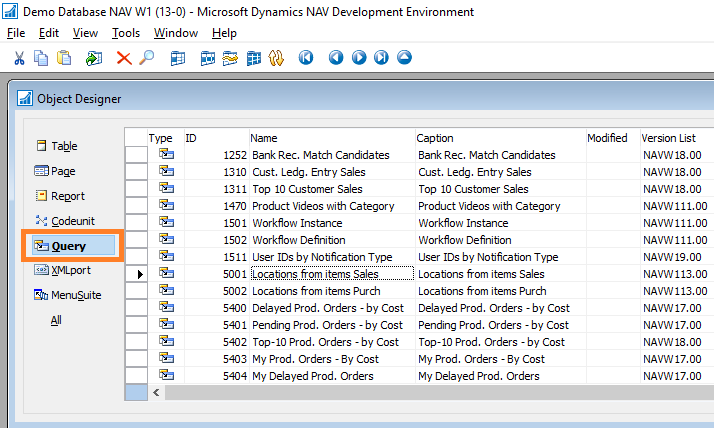
Task: Click the Flow Filter toolbar icon
Action: pyautogui.click(x=230, y=58)
